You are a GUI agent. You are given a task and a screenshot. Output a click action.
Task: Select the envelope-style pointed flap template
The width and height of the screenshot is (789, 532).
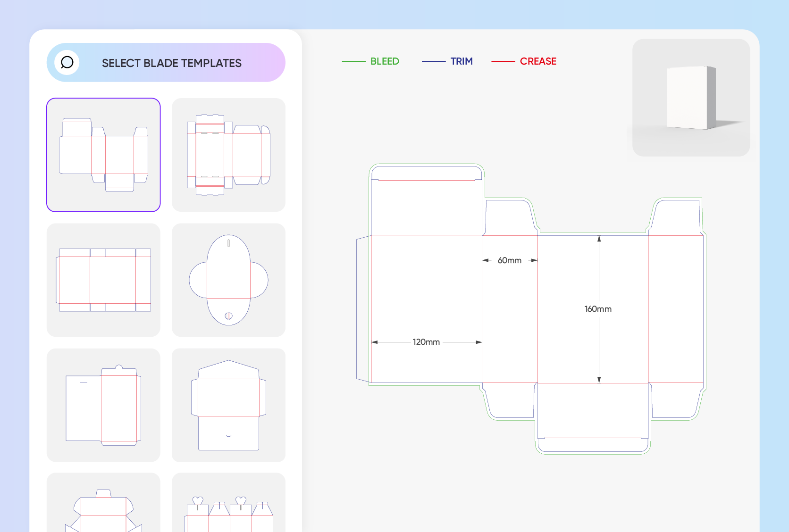point(229,405)
